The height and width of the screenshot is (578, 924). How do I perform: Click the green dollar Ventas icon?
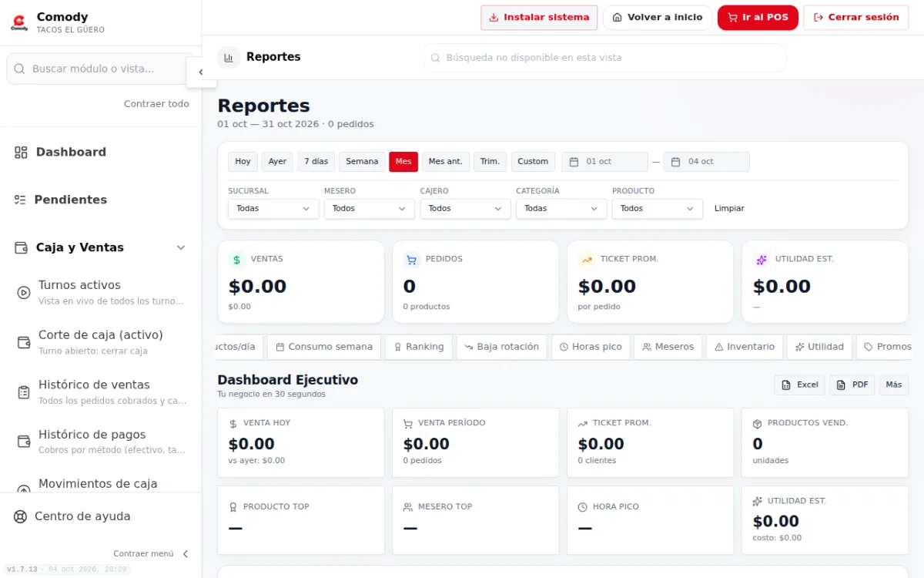click(236, 260)
